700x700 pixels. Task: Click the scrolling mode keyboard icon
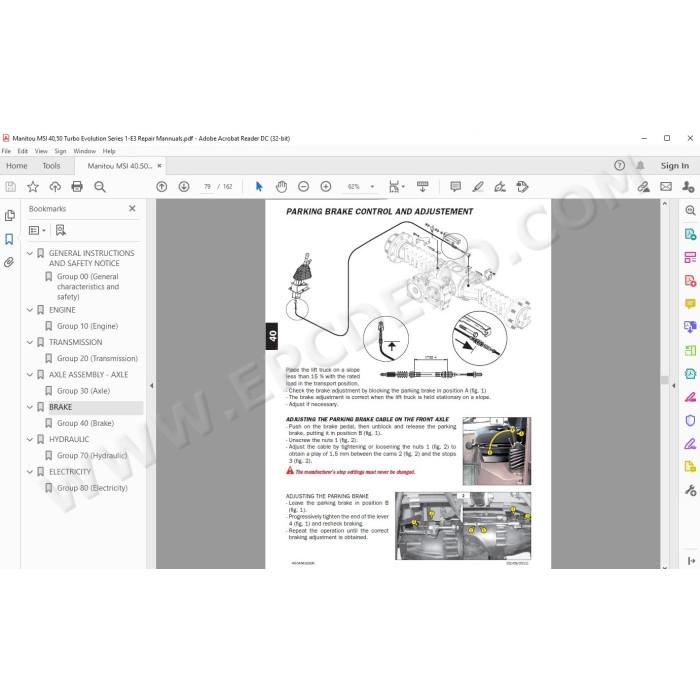click(x=422, y=187)
